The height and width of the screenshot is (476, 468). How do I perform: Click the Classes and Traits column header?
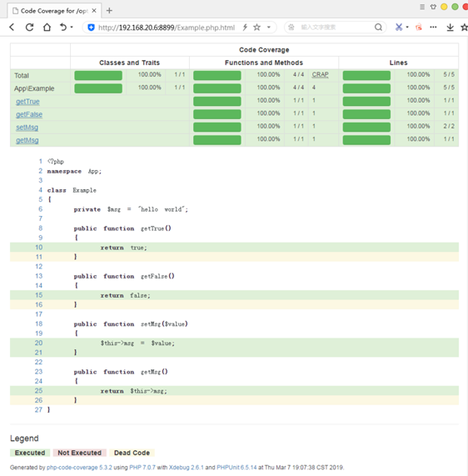pyautogui.click(x=130, y=63)
